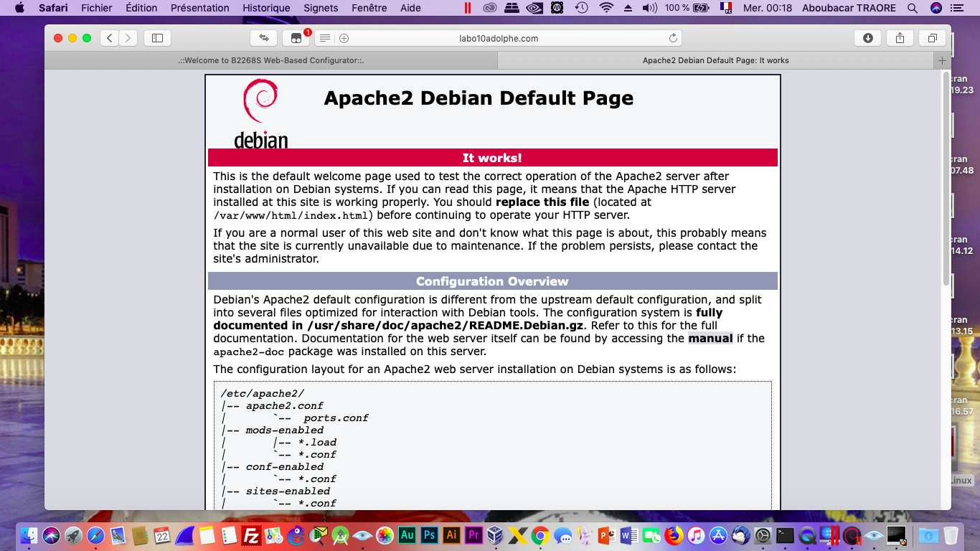980x551 pixels.
Task: Show all tabs overview in Safari
Action: [x=932, y=38]
